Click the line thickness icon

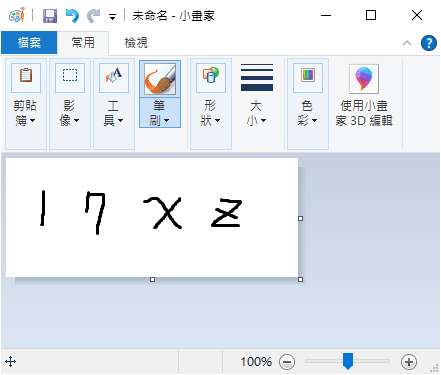point(257,77)
